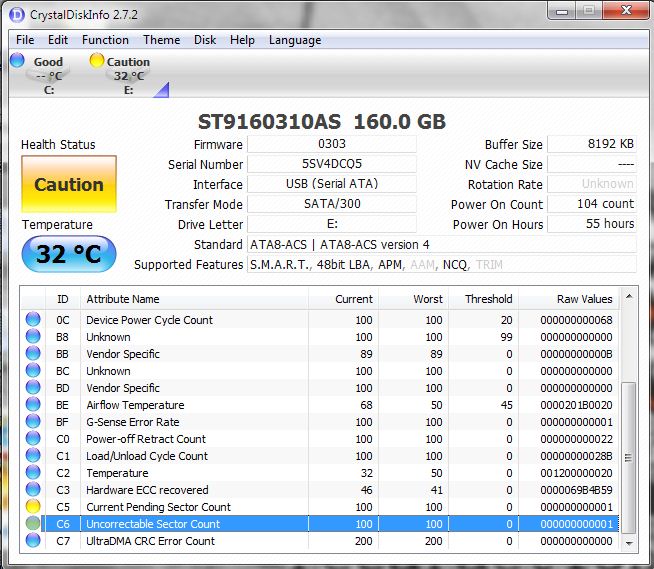Click the Threshold column header
Screen dimensions: 654x569
(x=483, y=299)
